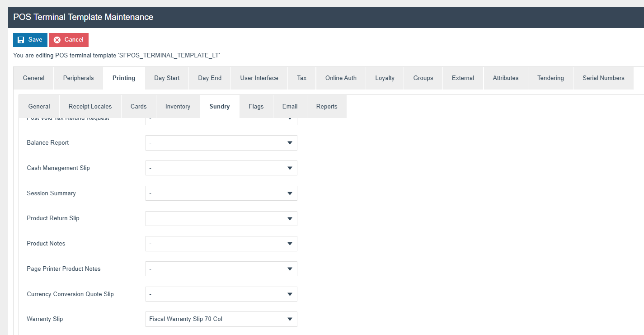Switch to the Flags sub-tab
The image size is (644, 335).
point(256,107)
